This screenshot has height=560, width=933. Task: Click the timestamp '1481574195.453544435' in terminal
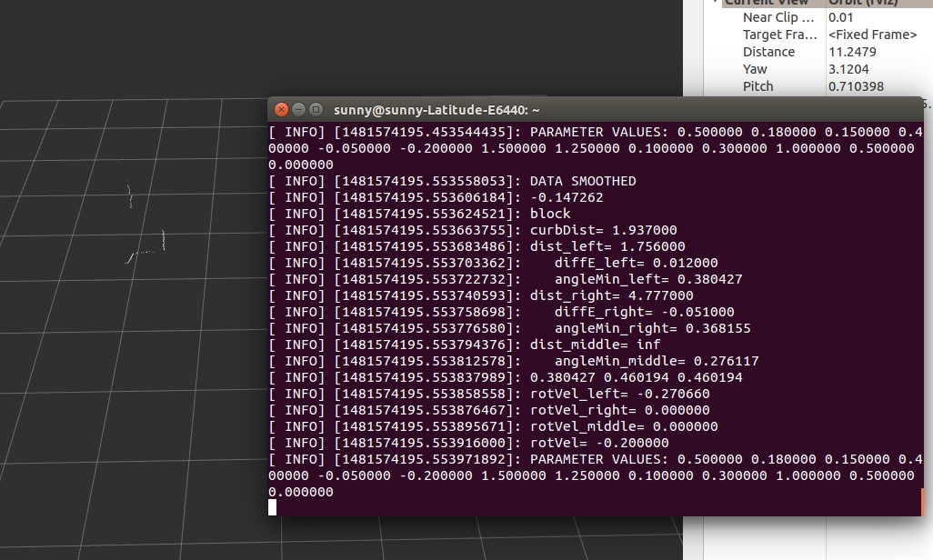(424, 132)
